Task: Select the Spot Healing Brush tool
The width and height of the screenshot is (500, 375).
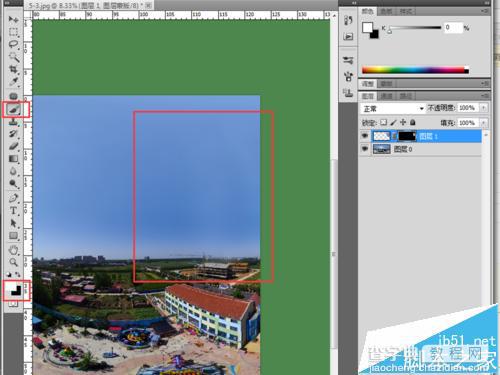Action: click(13, 96)
